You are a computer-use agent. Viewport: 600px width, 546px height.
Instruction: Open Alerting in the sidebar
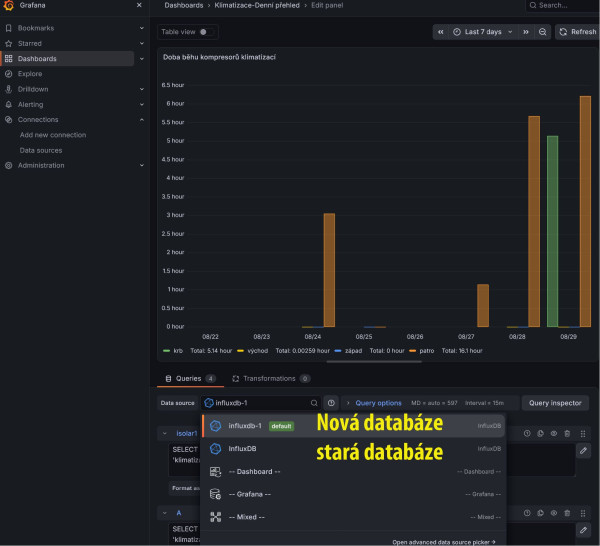[x=31, y=104]
